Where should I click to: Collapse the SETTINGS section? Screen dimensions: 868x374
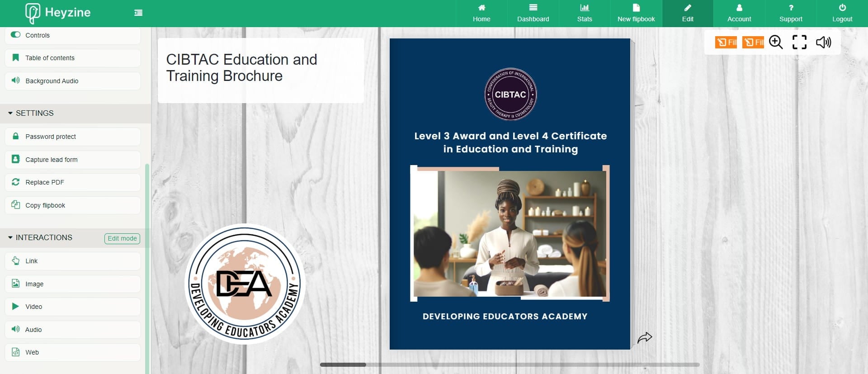point(75,113)
